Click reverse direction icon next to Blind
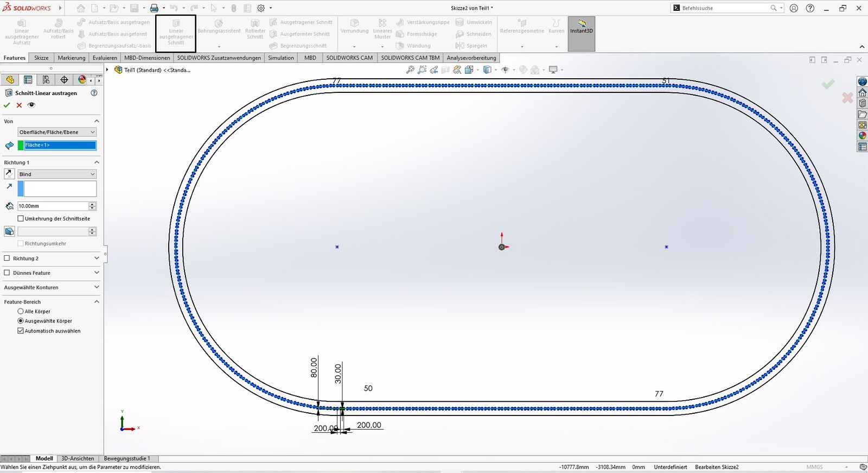This screenshot has width=868, height=473. click(9, 174)
